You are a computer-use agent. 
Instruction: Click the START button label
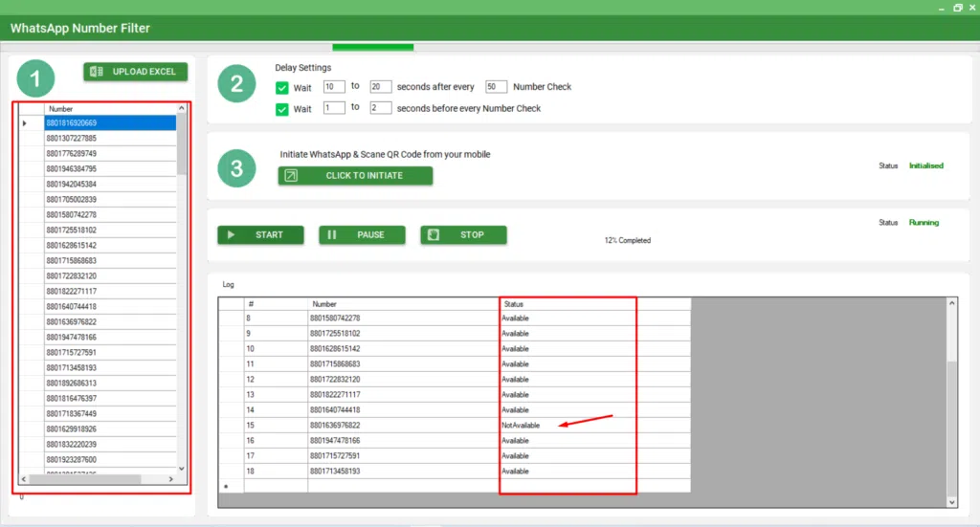click(269, 234)
